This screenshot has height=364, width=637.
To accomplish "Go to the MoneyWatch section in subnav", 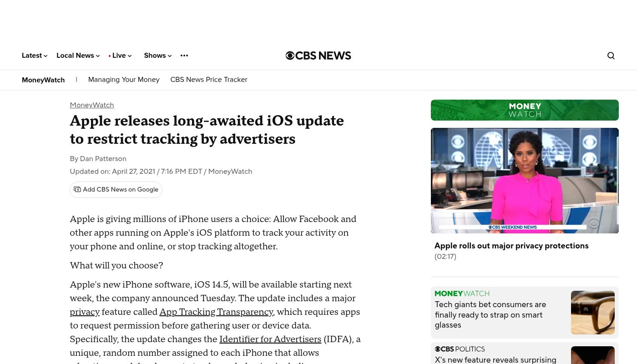I will 43,80.
